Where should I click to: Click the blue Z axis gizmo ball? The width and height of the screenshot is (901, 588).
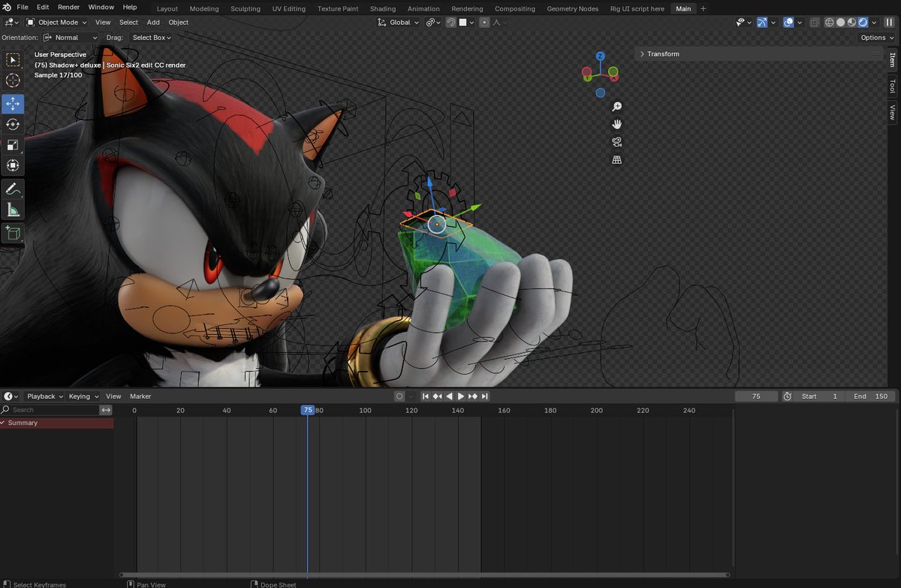[600, 56]
